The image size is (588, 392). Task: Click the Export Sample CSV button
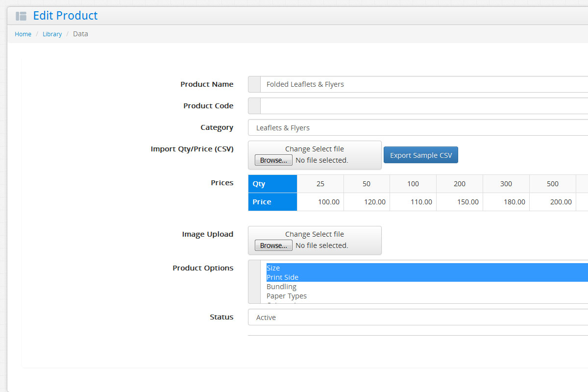click(x=420, y=155)
